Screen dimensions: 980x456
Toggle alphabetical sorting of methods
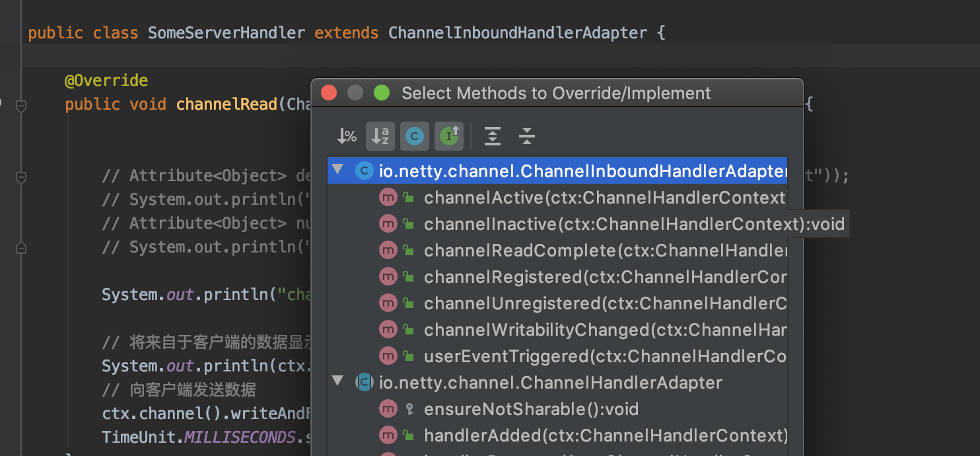click(380, 136)
